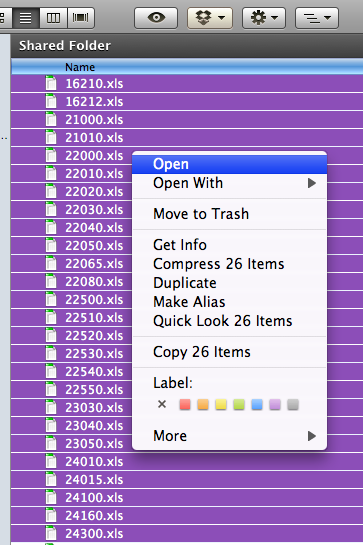363x545 pixels.
Task: Apply the gray label color
Action: click(293, 404)
